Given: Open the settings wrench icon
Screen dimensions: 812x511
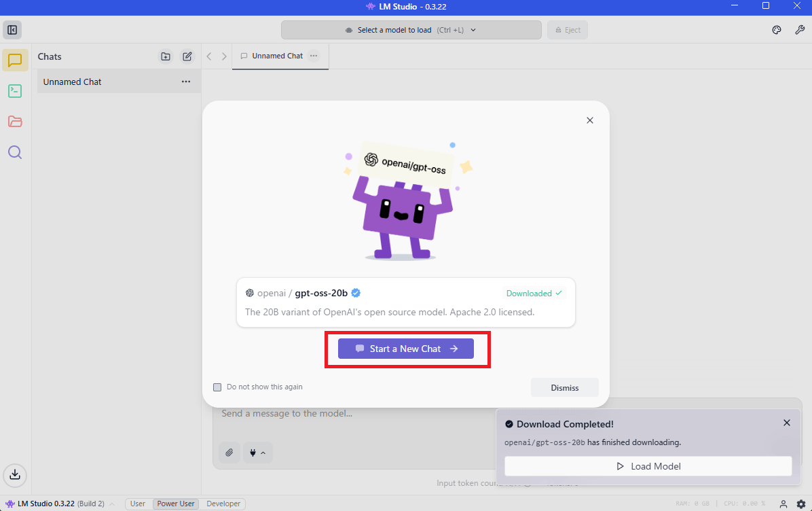Looking at the screenshot, I should (800, 30).
